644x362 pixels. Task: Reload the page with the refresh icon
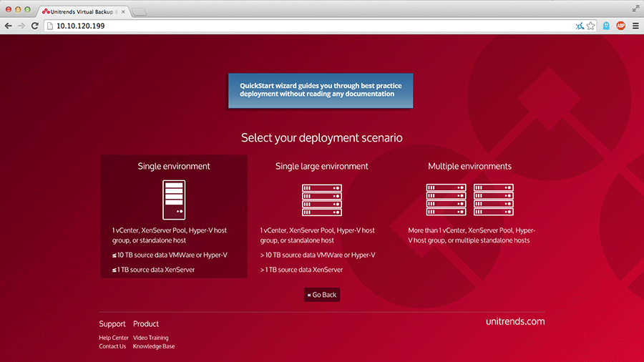[35, 26]
